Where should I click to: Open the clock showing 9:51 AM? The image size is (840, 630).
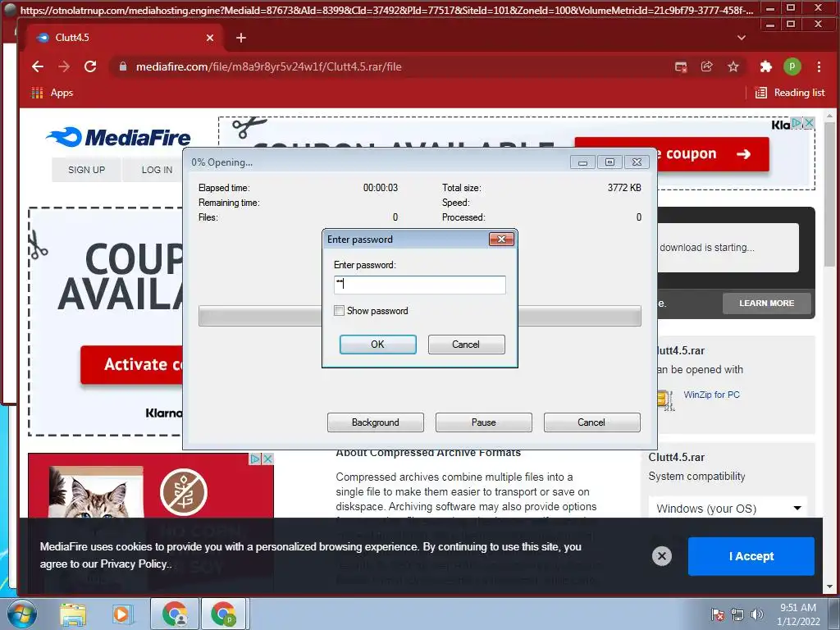pos(798,614)
